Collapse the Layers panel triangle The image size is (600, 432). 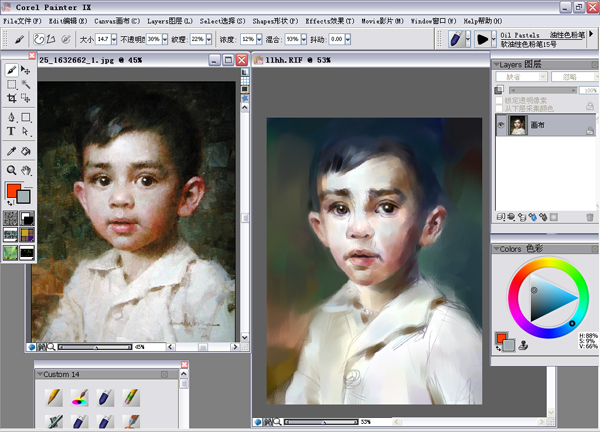pyautogui.click(x=496, y=64)
